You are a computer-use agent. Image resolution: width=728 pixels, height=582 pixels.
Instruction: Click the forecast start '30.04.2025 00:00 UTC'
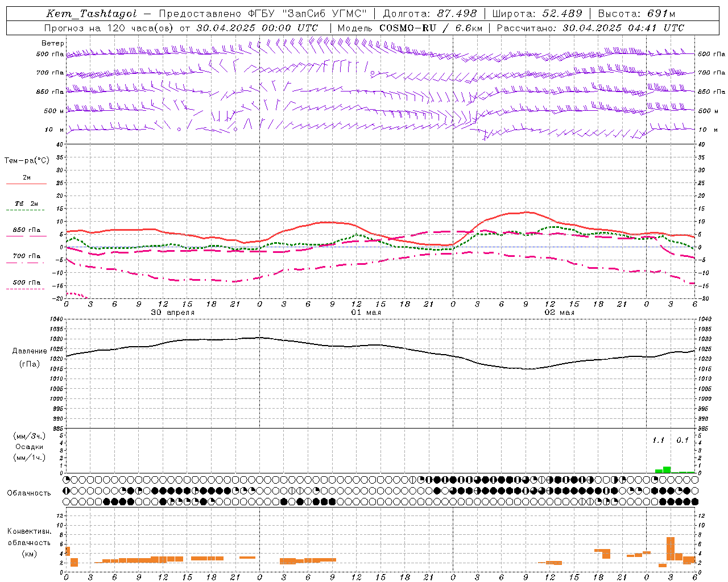pyautogui.click(x=258, y=28)
